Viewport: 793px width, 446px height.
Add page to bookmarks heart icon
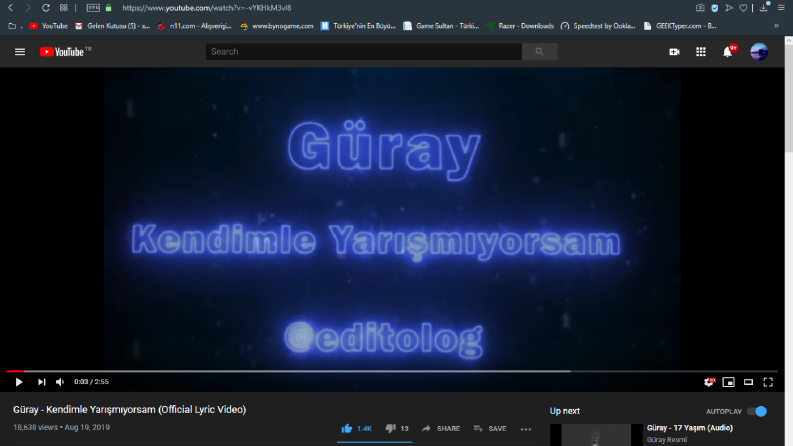[x=743, y=8]
